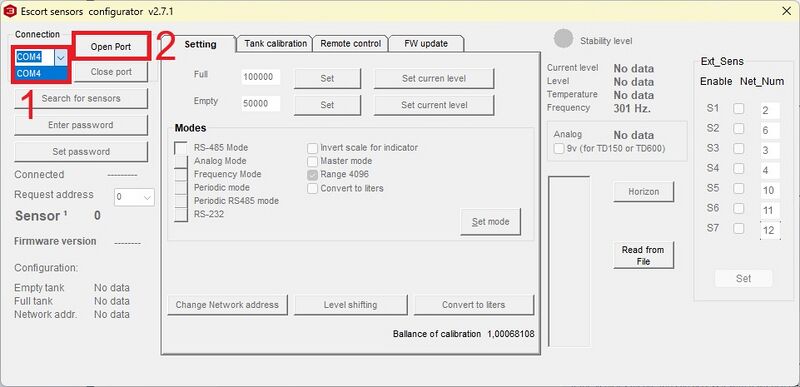Select RS-232 mode option
Screen dimensions: 800x387
click(181, 215)
